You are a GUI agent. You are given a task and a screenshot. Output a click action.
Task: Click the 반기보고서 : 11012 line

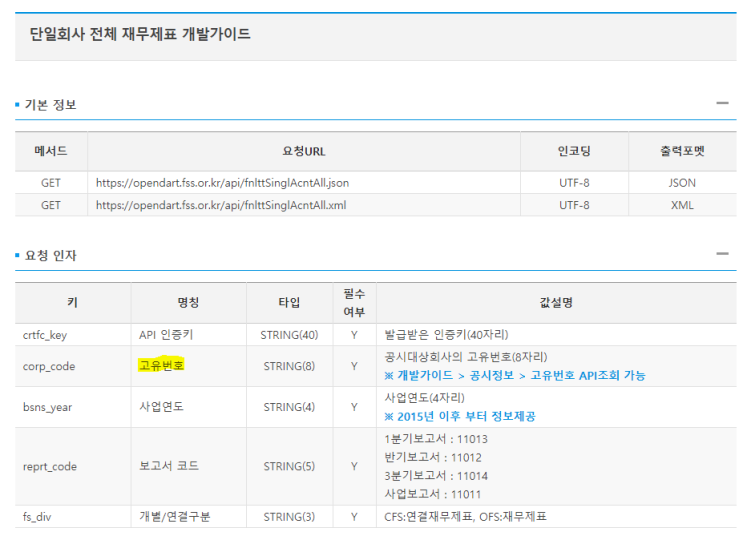[x=433, y=457]
